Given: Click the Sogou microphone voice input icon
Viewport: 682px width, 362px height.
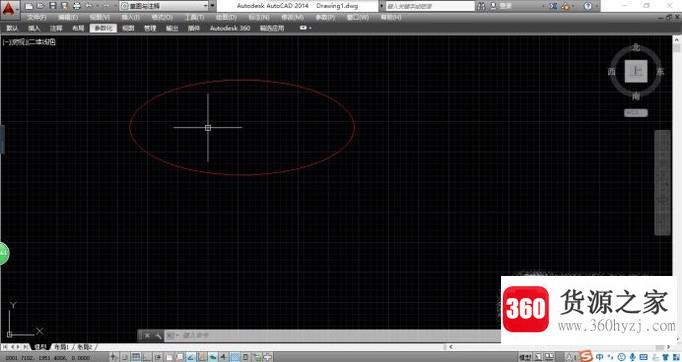Looking at the screenshot, I should click(632, 357).
